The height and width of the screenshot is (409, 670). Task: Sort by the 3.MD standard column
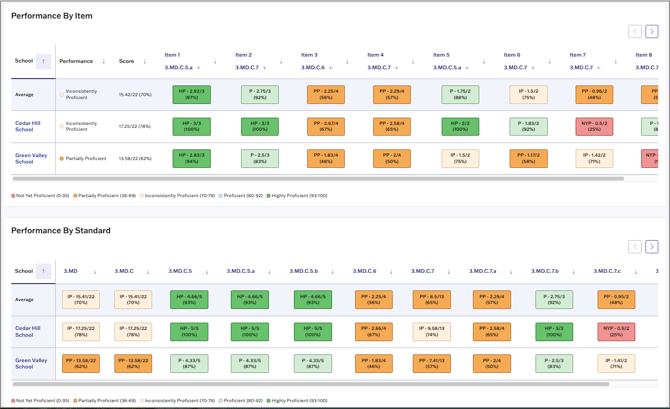click(x=95, y=271)
